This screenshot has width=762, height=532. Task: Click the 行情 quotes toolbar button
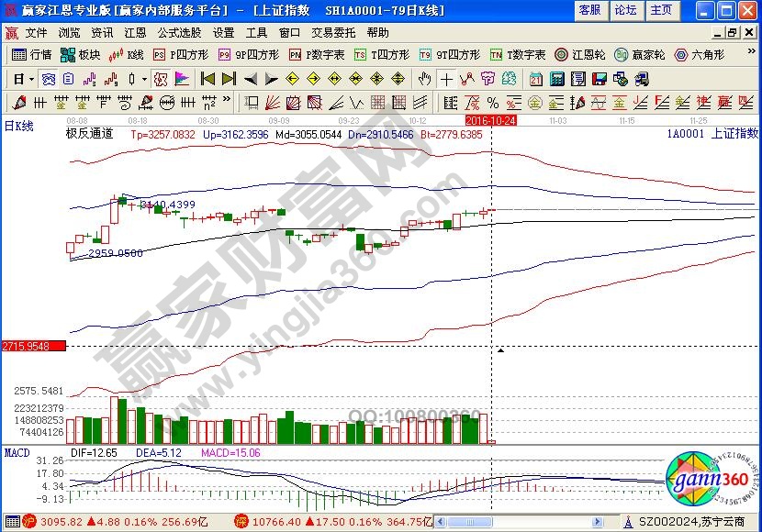[33, 55]
